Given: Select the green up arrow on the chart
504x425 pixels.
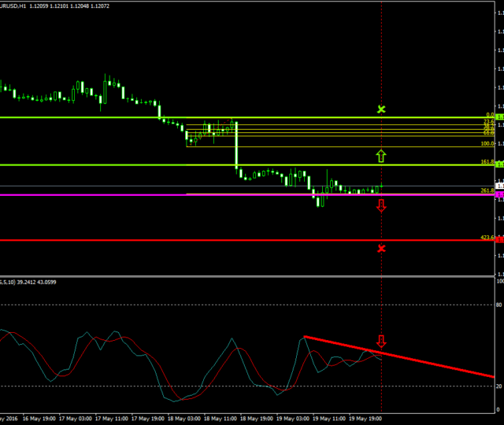Looking at the screenshot, I should [x=381, y=155].
